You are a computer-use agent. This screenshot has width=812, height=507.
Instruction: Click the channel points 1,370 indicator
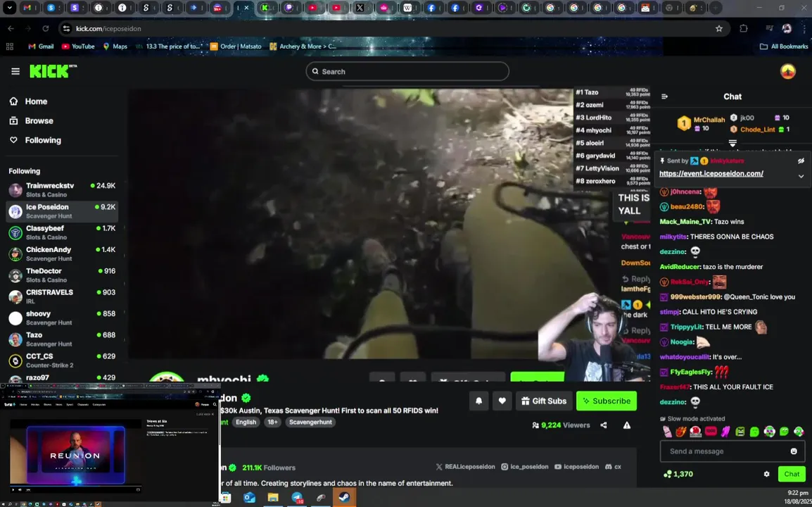coord(678,474)
